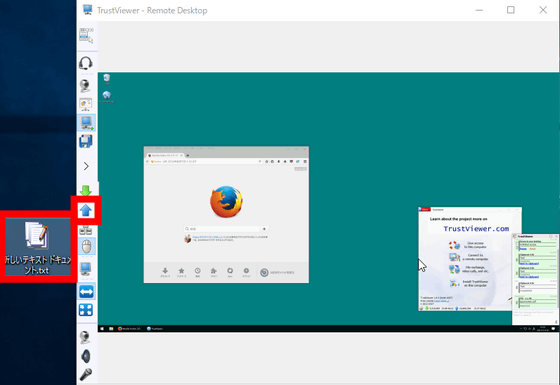
Task: Click the lower webcam icon in sidebar
Action: click(x=85, y=337)
